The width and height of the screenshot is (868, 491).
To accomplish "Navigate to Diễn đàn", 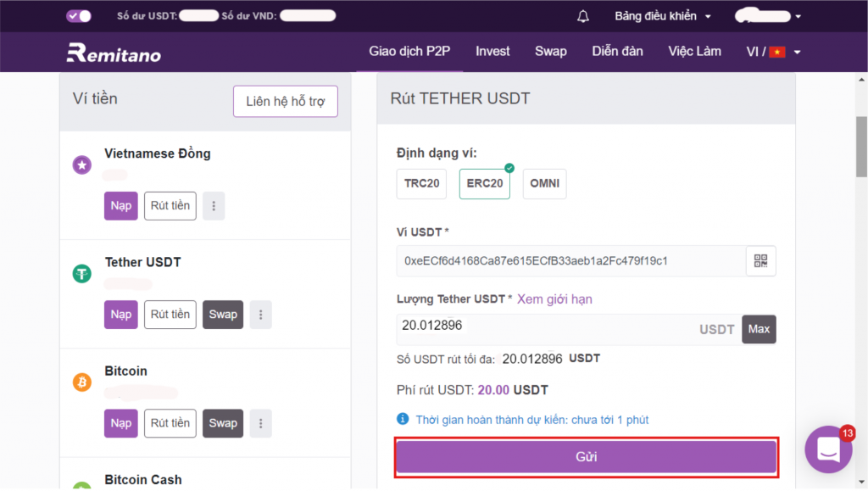I will point(617,52).
